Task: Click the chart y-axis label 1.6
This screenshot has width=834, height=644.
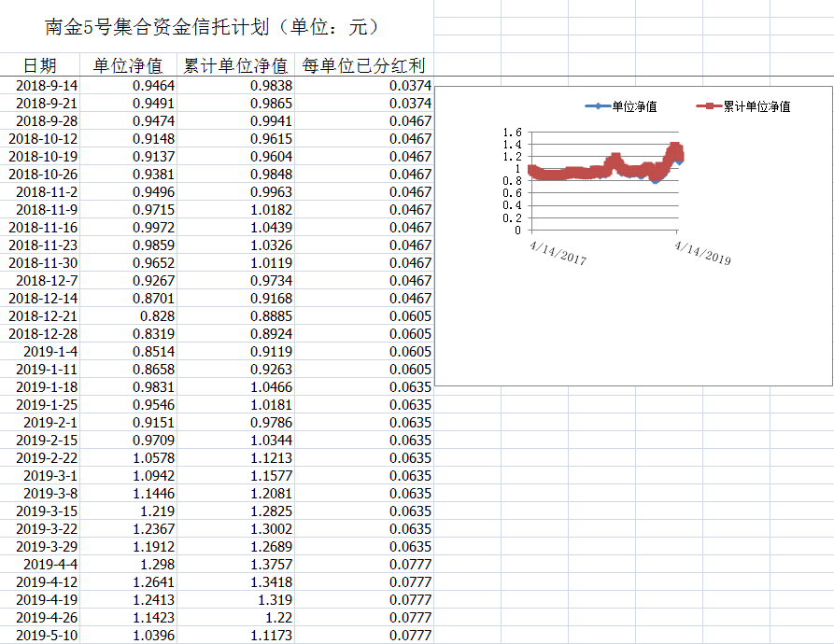Action: (512, 132)
